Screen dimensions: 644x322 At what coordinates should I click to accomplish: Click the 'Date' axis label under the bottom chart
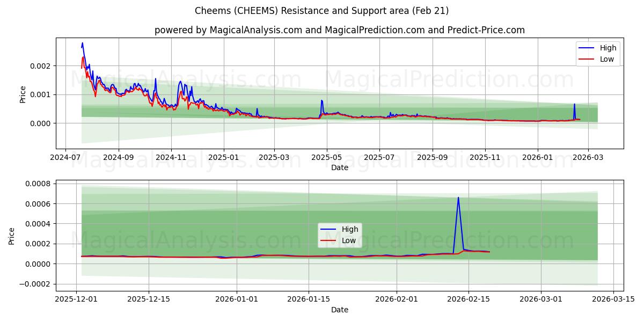[340, 310]
